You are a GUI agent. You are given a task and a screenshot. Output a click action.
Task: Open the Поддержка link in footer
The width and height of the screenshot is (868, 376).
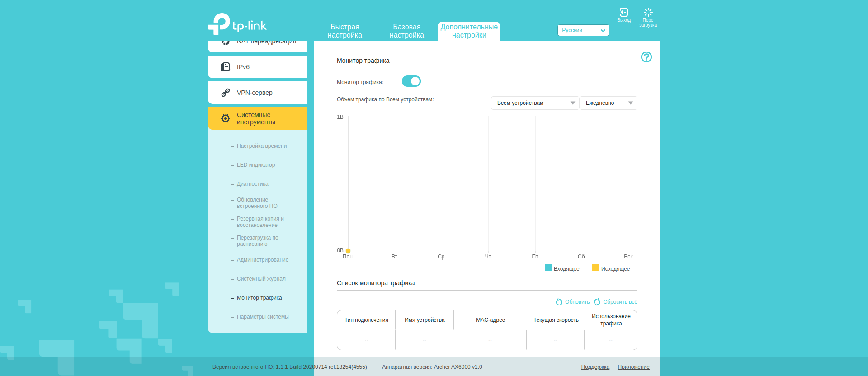595,367
